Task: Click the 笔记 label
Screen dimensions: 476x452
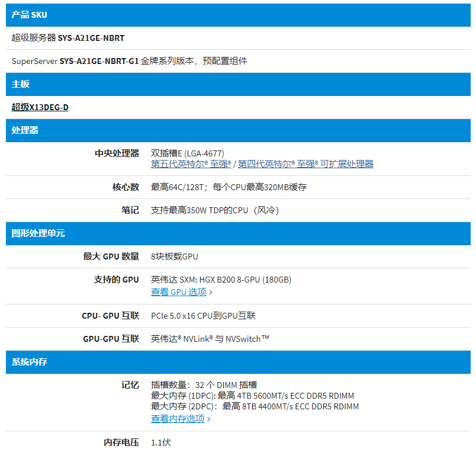Action: tap(130, 210)
